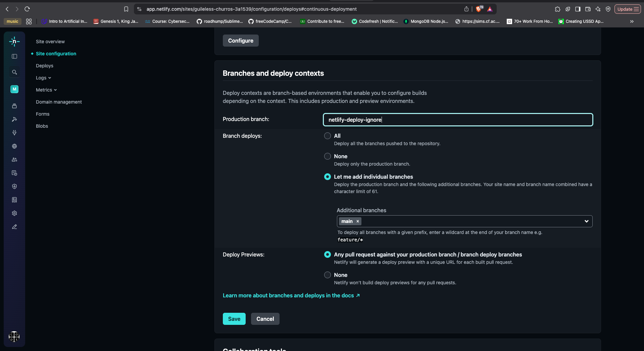
Task: Click the Netlify logo in sidebar
Action: (x=14, y=42)
